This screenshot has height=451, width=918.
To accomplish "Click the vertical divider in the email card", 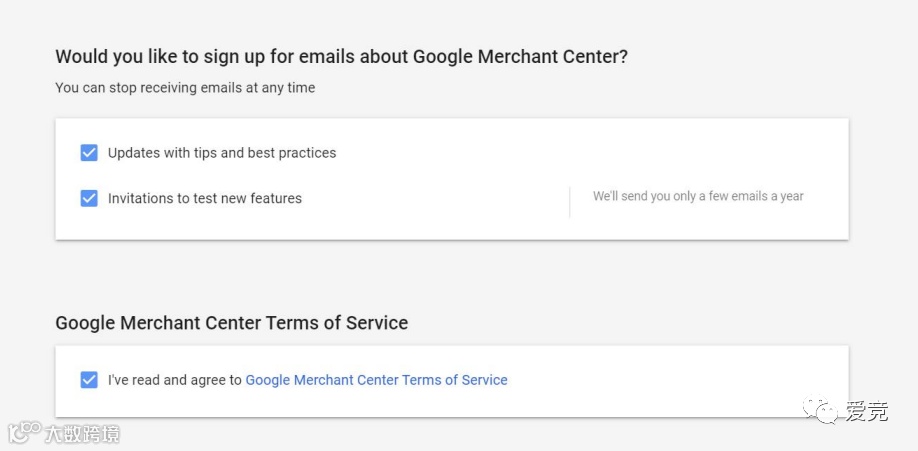I will click(x=570, y=201).
